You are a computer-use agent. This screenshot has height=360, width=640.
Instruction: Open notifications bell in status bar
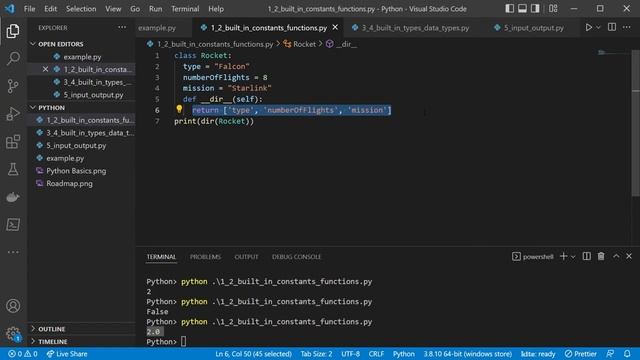627,353
